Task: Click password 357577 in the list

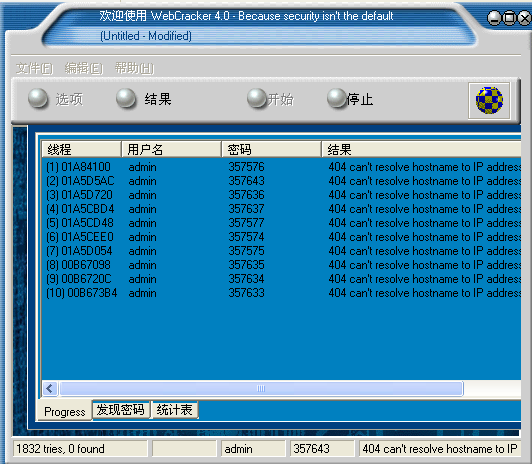Action: (x=246, y=223)
